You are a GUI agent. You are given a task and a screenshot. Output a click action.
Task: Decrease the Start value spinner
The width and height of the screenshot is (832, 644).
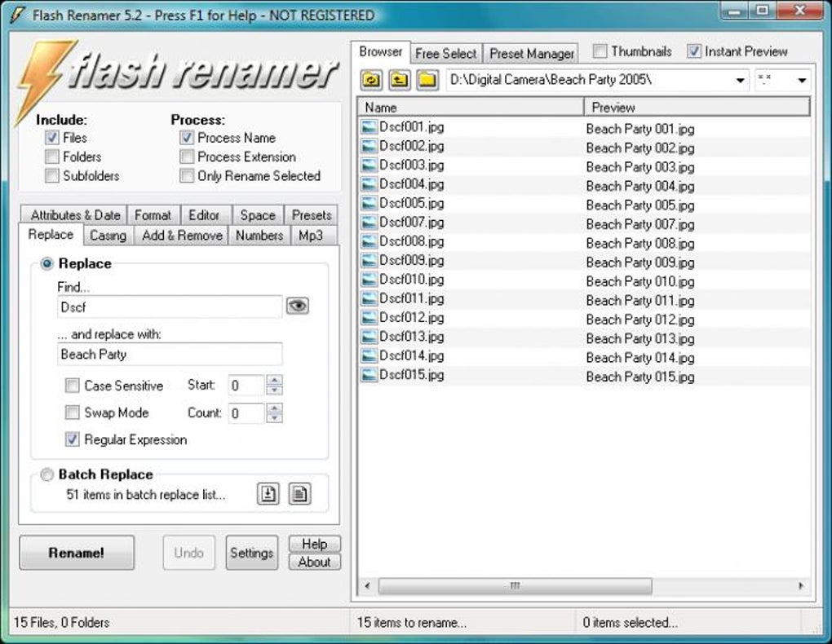click(x=274, y=390)
